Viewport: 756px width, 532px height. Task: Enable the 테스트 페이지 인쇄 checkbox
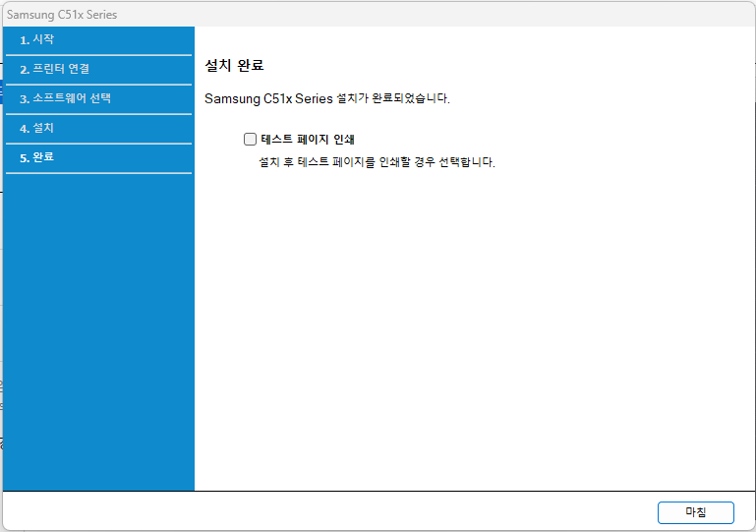(x=250, y=140)
